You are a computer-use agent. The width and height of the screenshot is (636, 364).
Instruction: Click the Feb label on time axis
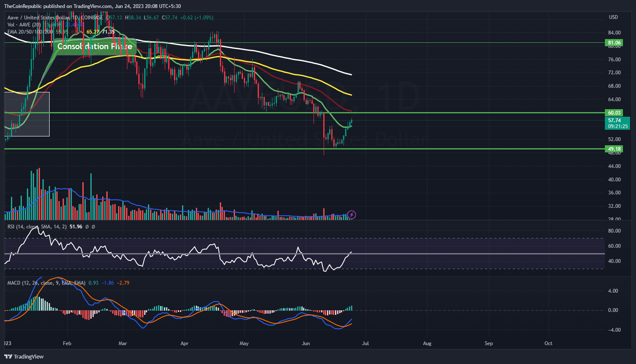[67, 343]
